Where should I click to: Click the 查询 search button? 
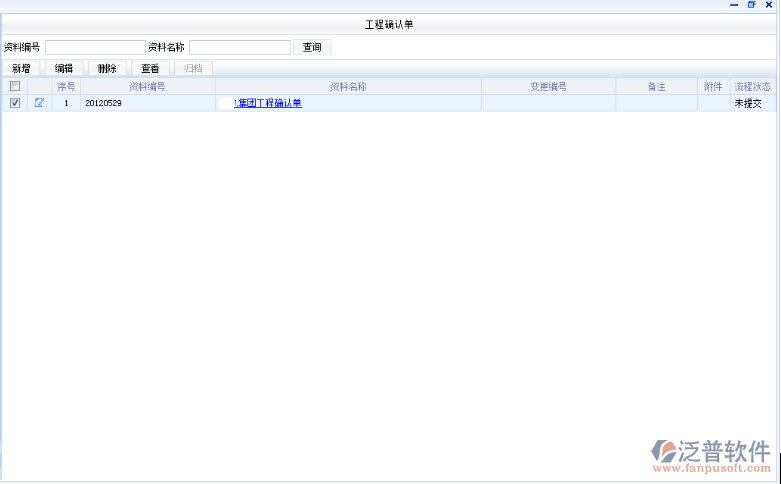(x=312, y=47)
